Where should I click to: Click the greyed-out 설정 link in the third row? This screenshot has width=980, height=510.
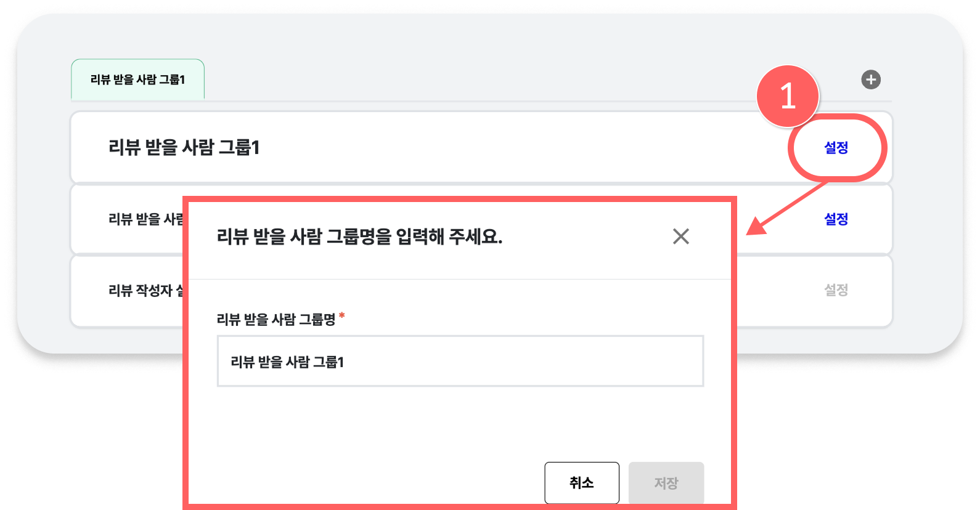[x=836, y=289]
